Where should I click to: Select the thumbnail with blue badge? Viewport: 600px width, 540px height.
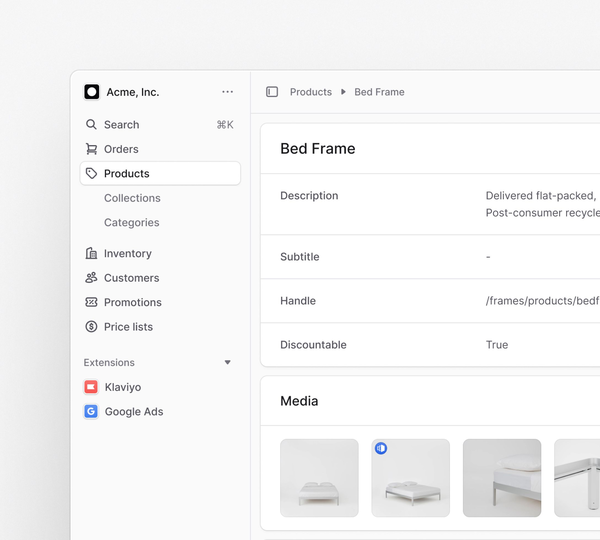click(410, 478)
